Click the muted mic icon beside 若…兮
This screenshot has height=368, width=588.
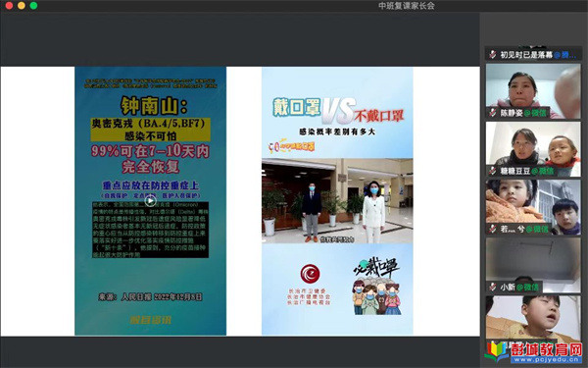pyautogui.click(x=493, y=229)
